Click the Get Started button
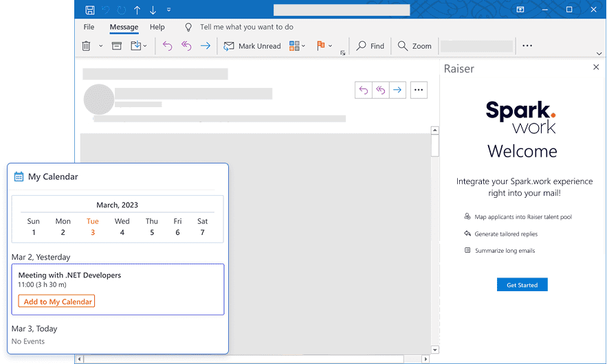Screen dimensions: 607x364 522,285
